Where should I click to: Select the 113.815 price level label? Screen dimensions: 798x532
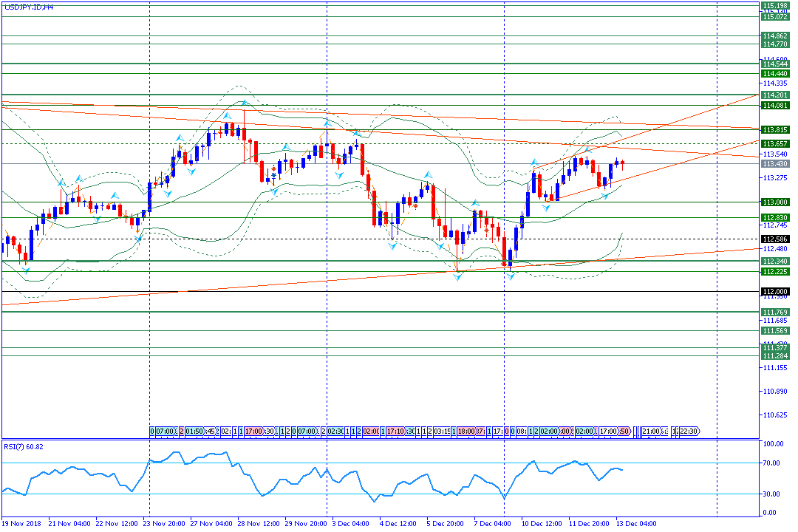(775, 130)
